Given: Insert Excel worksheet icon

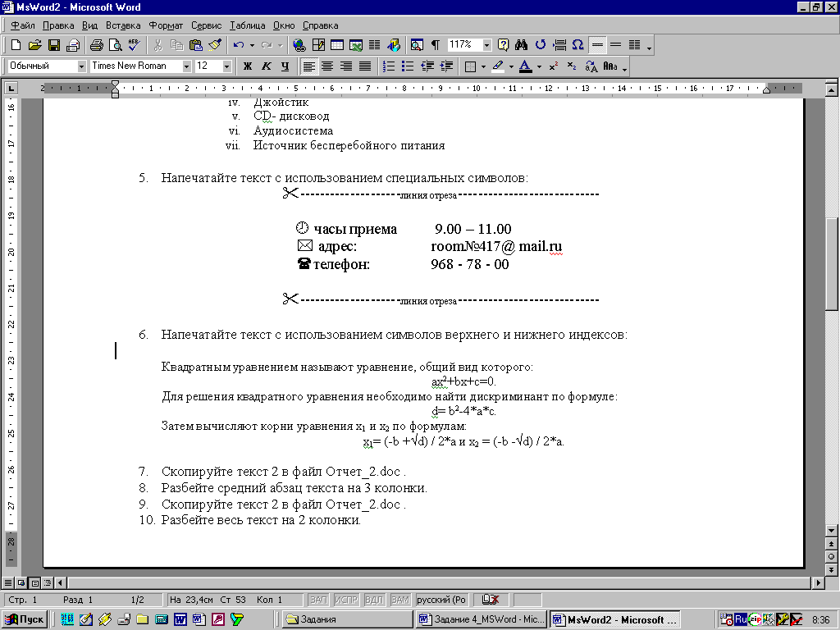Looking at the screenshot, I should tap(356, 46).
